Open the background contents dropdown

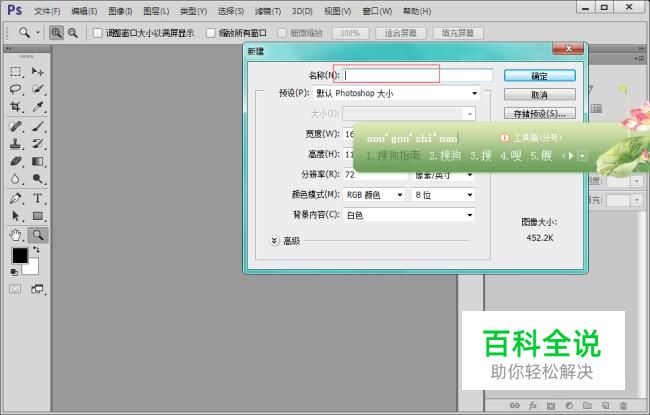pyautogui.click(x=409, y=215)
